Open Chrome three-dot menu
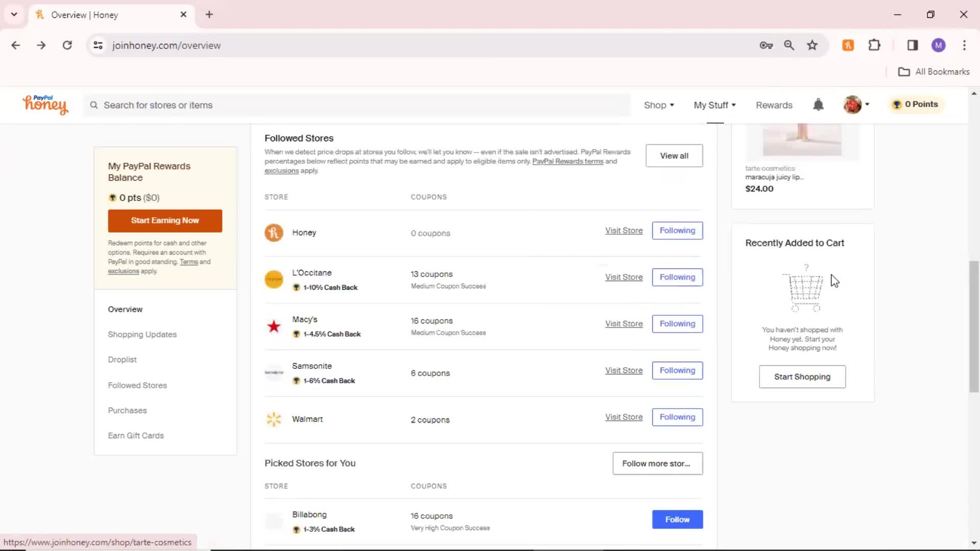 coord(964,45)
